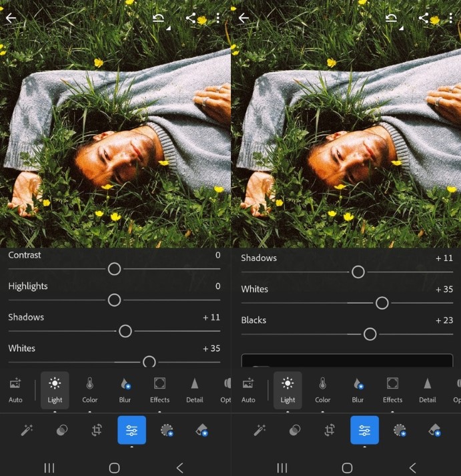Screen dimensions: 461x476
Task: Tap the Android home button in left screen
Action: (114, 468)
